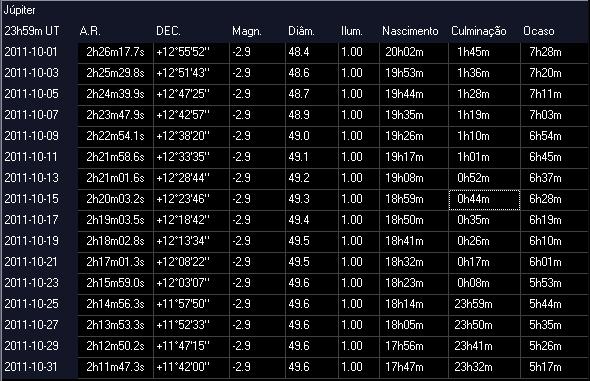Select the date row 2011-10-17

(x=32, y=220)
